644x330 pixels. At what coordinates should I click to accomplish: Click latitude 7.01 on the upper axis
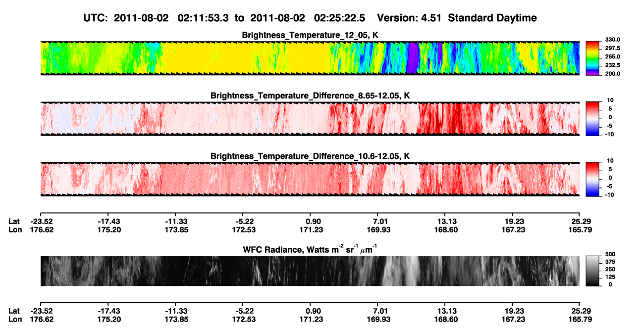coord(377,221)
